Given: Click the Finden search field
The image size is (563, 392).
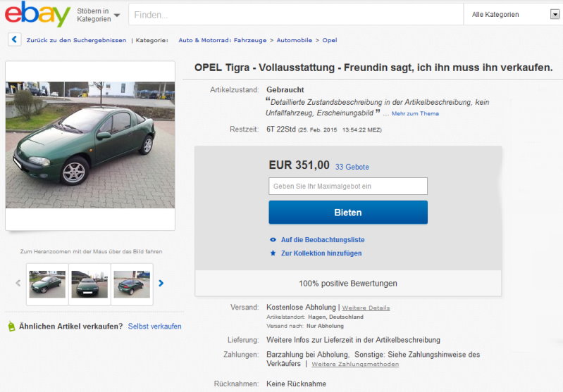Looking at the screenshot, I should 296,15.
